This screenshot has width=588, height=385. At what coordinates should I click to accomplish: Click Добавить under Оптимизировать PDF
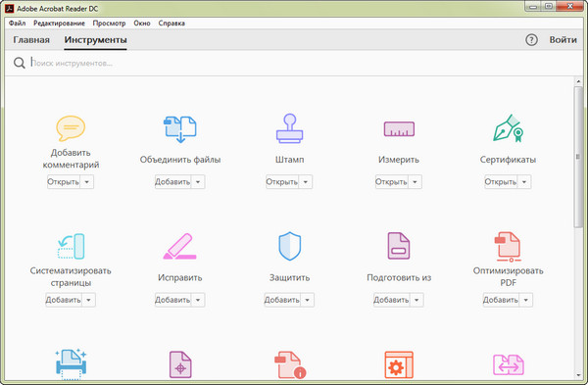coord(501,300)
